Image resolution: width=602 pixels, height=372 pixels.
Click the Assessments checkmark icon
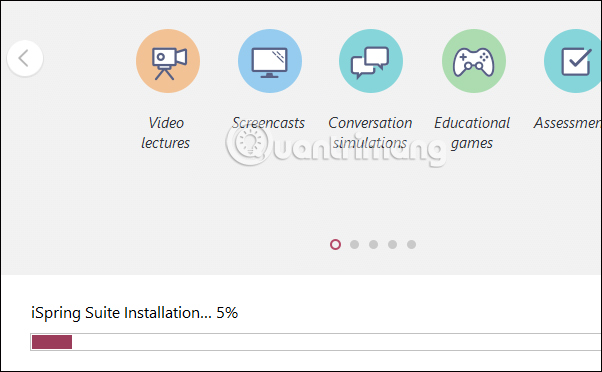pos(573,61)
